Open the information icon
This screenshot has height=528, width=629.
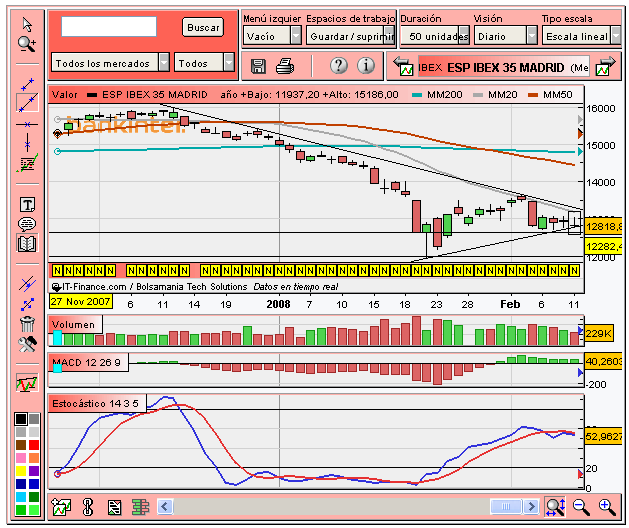click(365, 65)
